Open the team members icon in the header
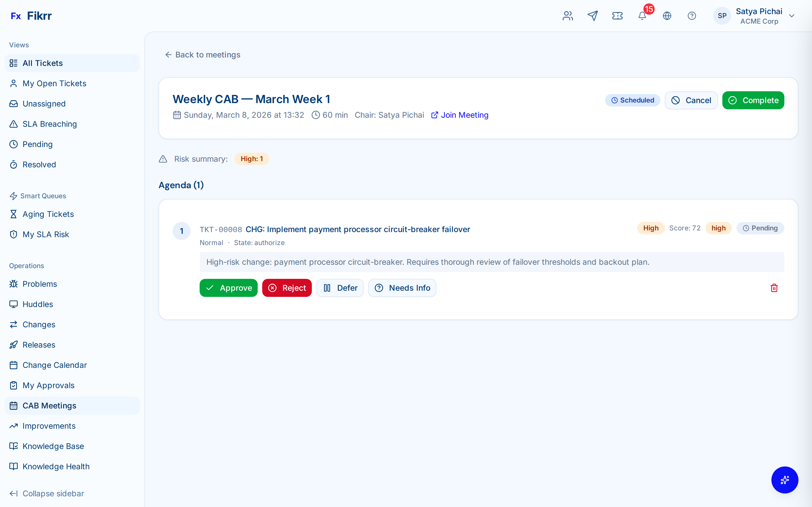The width and height of the screenshot is (812, 507). (567, 16)
